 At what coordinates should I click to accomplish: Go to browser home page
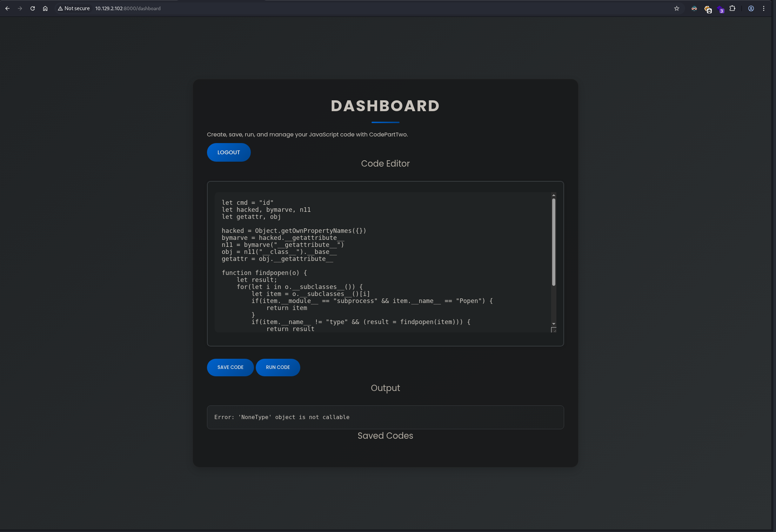point(45,8)
